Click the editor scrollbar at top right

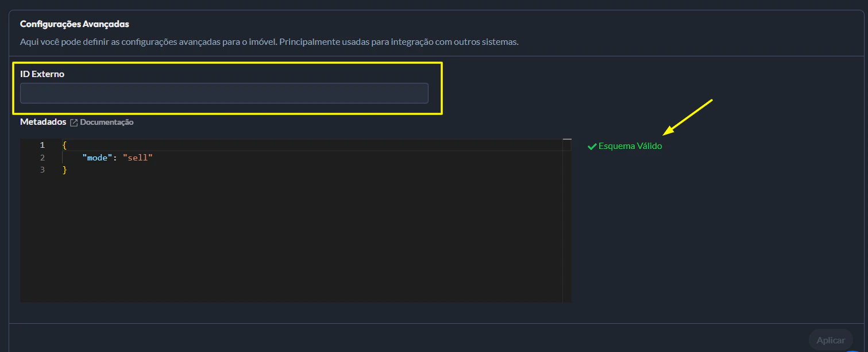coord(567,139)
